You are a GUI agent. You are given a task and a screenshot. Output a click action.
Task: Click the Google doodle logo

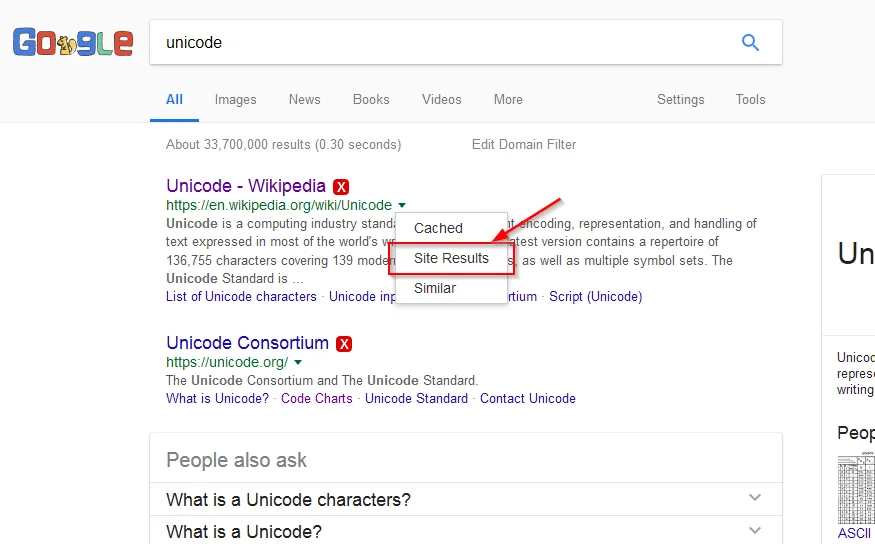click(72, 43)
